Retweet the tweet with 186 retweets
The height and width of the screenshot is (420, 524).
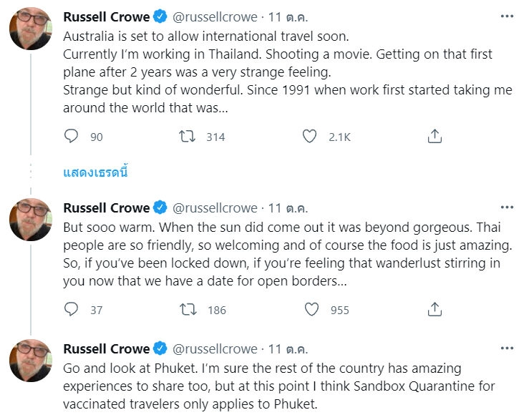189,309
